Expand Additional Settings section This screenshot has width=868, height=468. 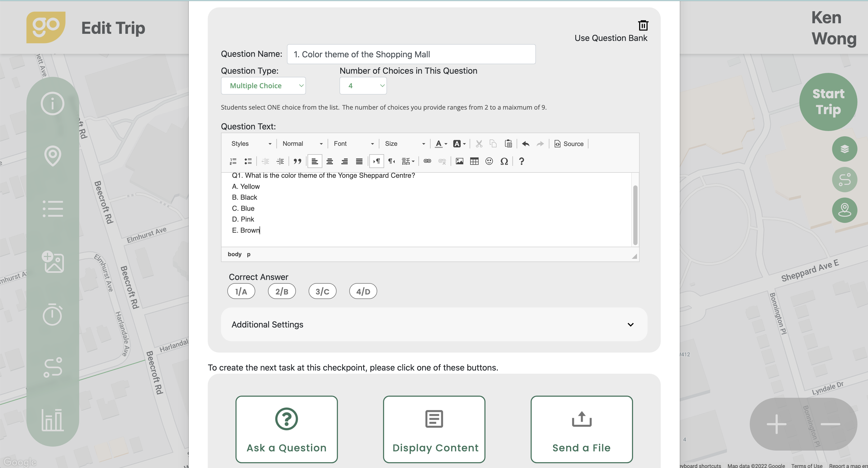click(x=434, y=324)
